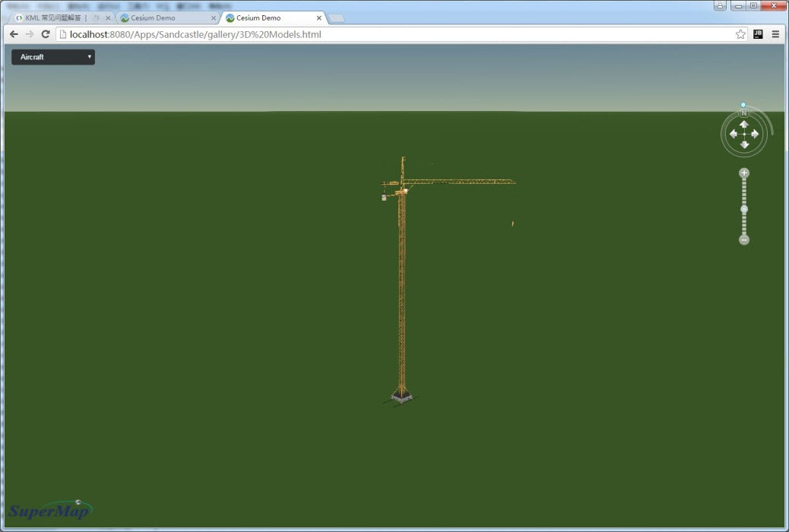
Task: Go back to the previous page
Action: 14,34
